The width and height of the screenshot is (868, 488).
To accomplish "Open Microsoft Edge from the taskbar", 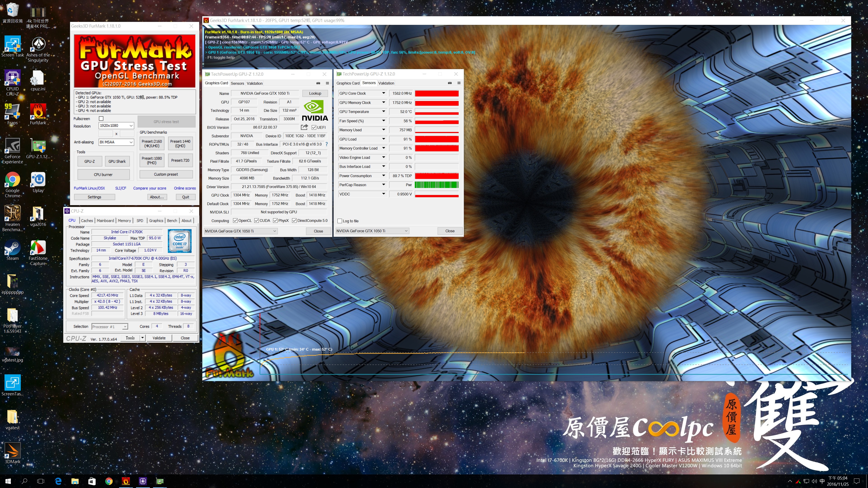I will (58, 481).
